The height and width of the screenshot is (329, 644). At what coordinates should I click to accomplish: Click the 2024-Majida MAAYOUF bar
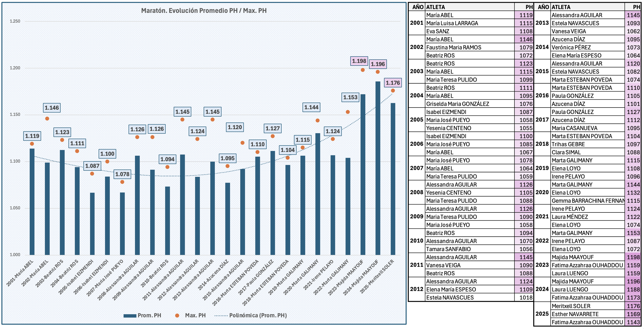tap(378, 167)
